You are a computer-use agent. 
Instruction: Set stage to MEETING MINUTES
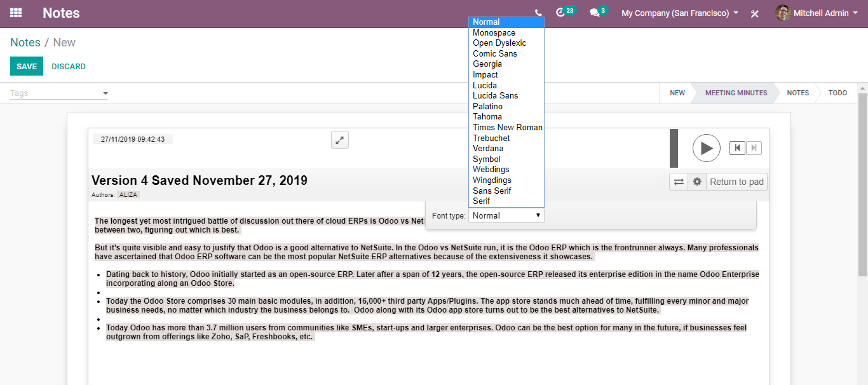[736, 93]
